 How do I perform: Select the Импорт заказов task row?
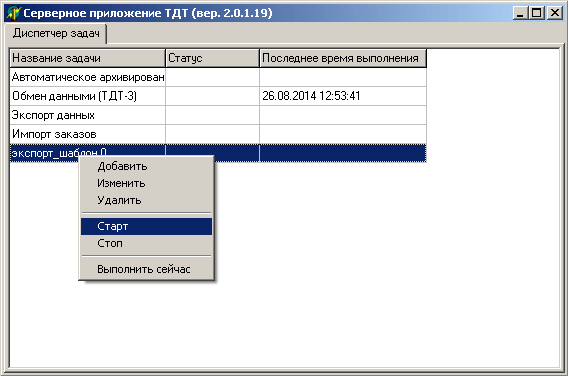pos(218,134)
